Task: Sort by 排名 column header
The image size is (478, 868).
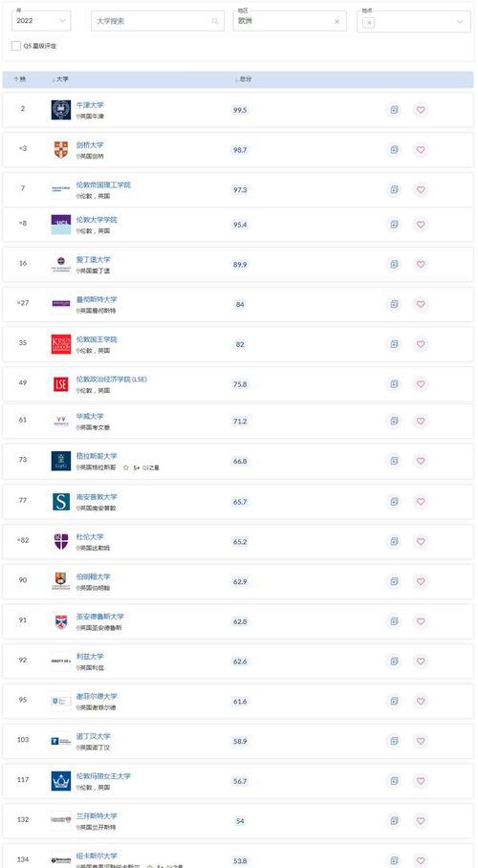Action: 20,79
